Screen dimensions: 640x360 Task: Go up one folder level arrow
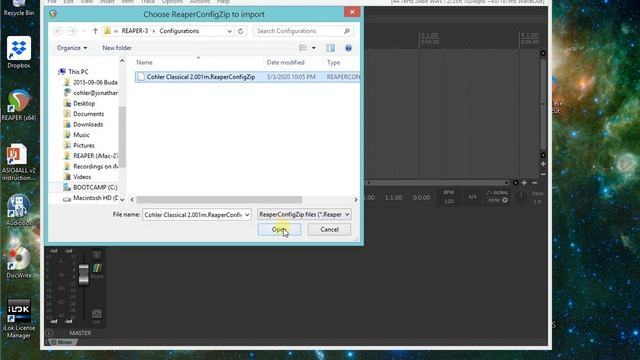95,31
